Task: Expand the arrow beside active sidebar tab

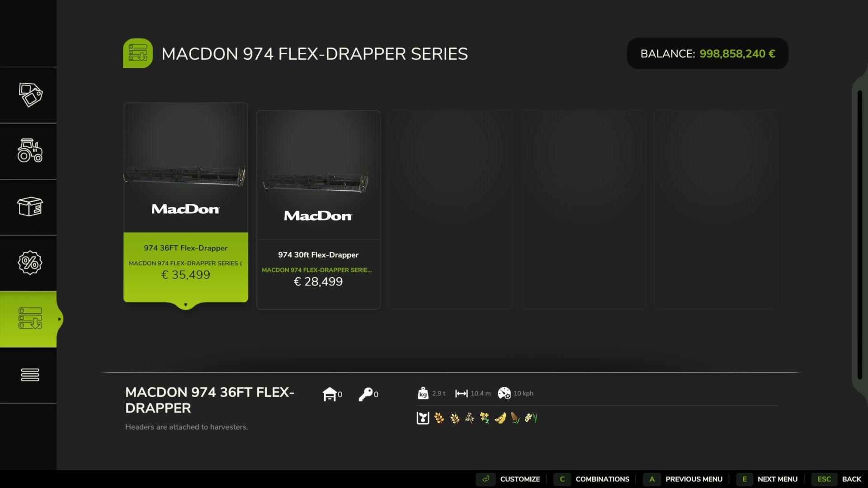Action: pos(59,319)
